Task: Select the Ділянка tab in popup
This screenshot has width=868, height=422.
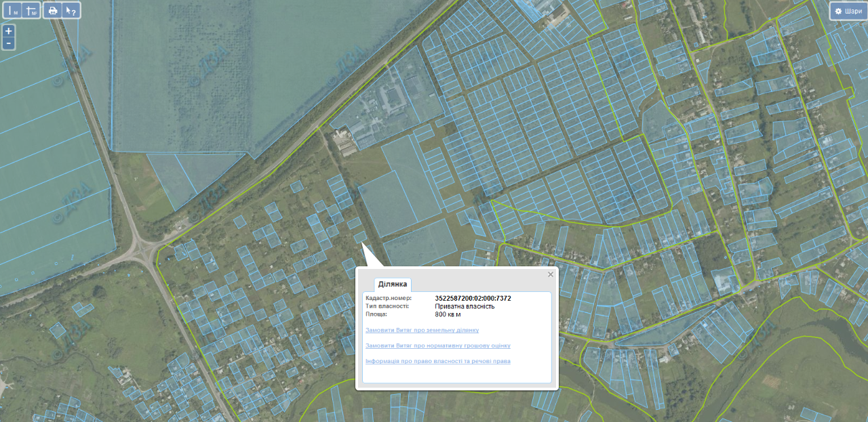Action: [393, 284]
